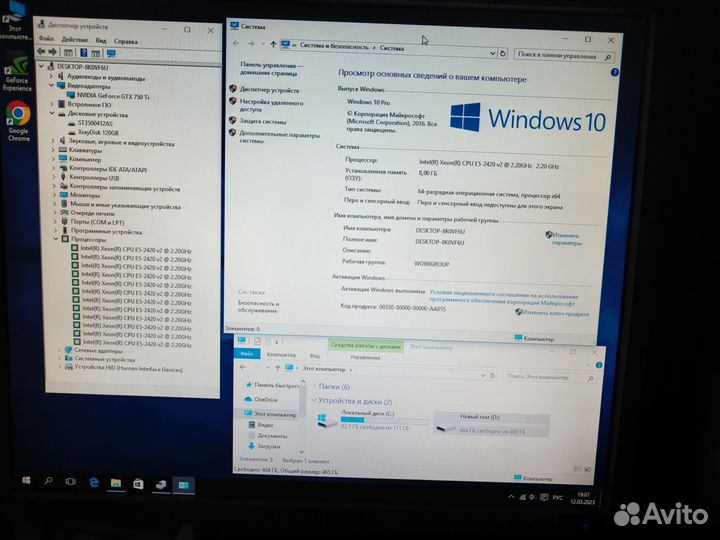Expand Аудиовходы и аудиовыходы node
Screen dimensions: 720x540
(51, 76)
